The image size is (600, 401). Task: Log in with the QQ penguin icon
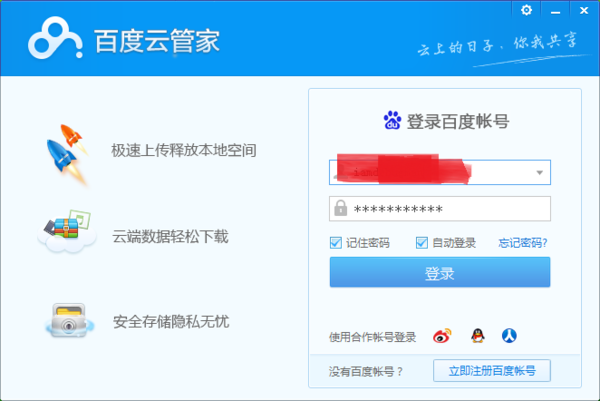[x=478, y=336]
